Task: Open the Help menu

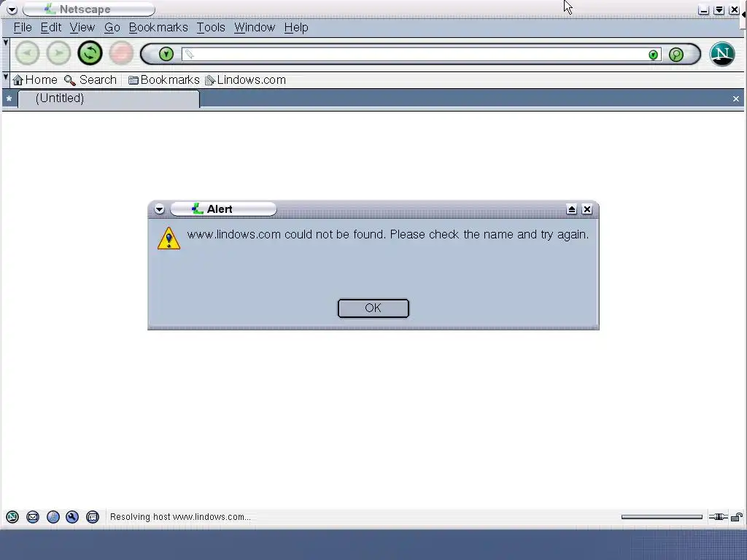Action: tap(296, 28)
